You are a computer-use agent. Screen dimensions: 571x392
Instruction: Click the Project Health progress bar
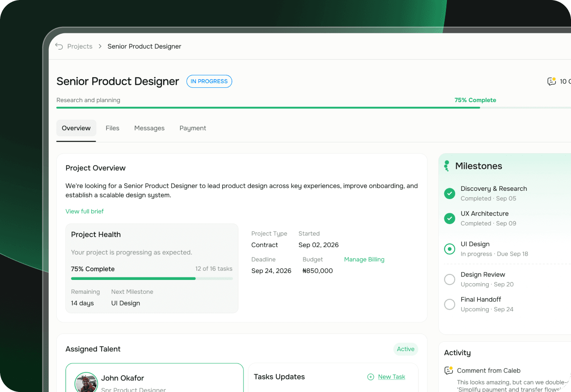coord(152,279)
